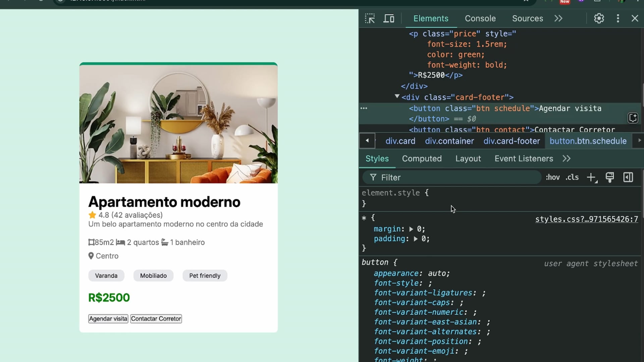Screen dimensions: 644x362
Task: Open the computed styles sidebar pane icon
Action: point(628,177)
